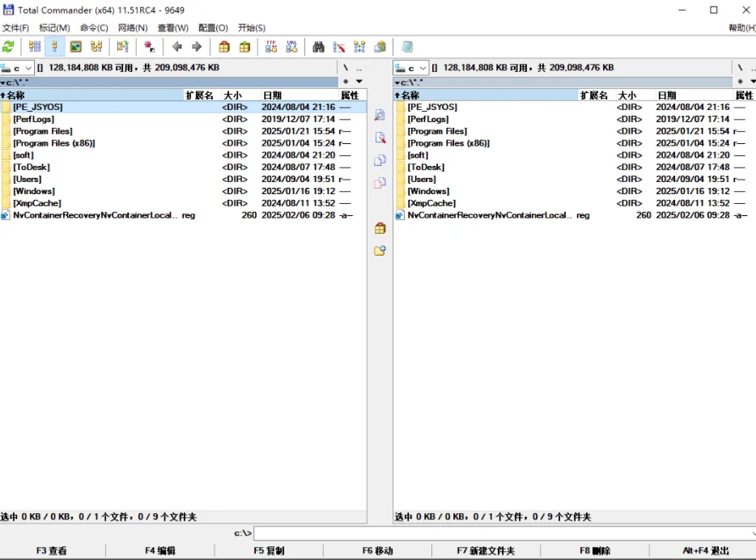Click the Alt+F4 退出 button
This screenshot has width=756, height=560.
coord(706,550)
